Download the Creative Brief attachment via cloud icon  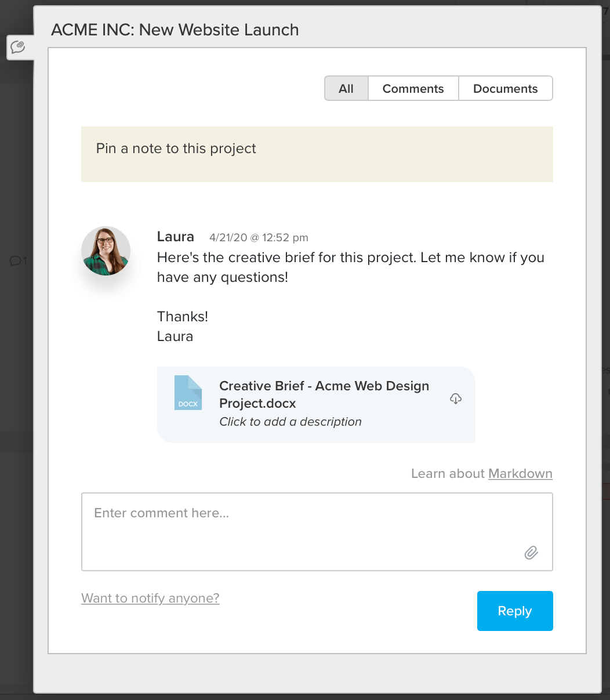coord(456,398)
